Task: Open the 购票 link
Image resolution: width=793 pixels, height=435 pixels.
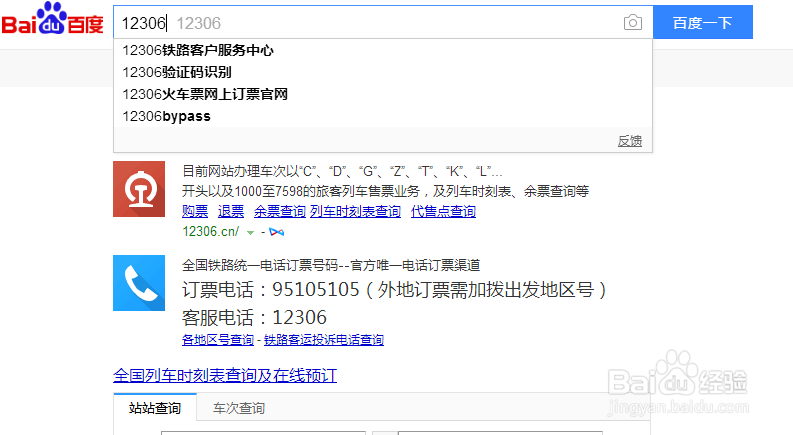Action: click(x=195, y=211)
